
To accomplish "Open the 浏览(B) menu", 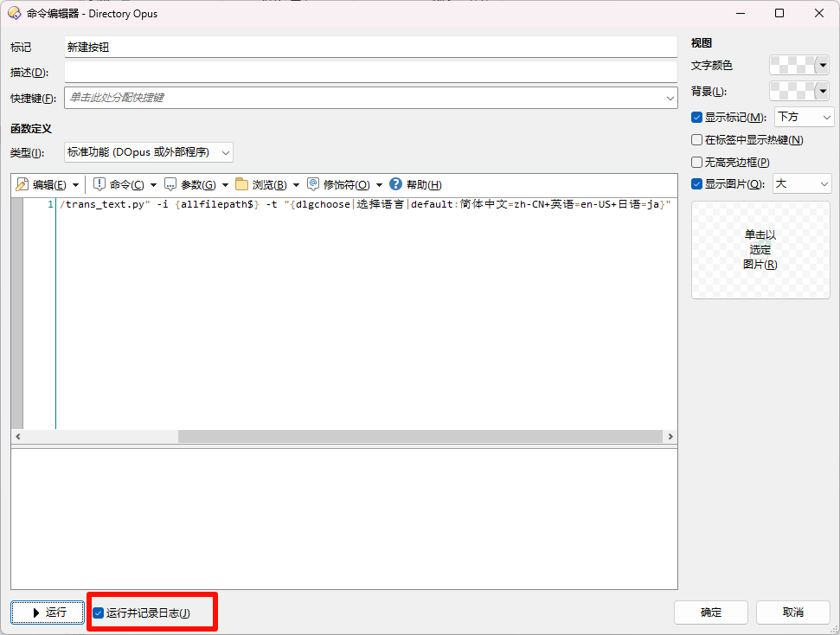I will pos(269,185).
